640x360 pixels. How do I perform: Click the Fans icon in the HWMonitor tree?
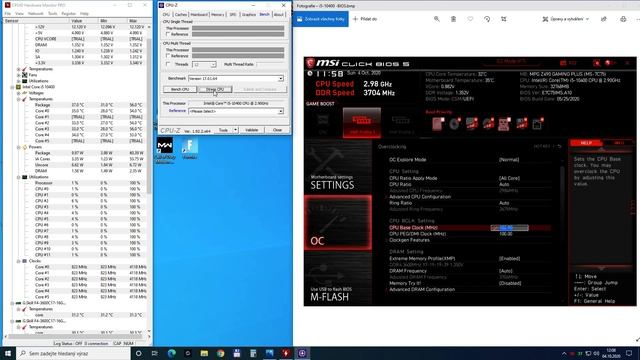[x=25, y=75]
